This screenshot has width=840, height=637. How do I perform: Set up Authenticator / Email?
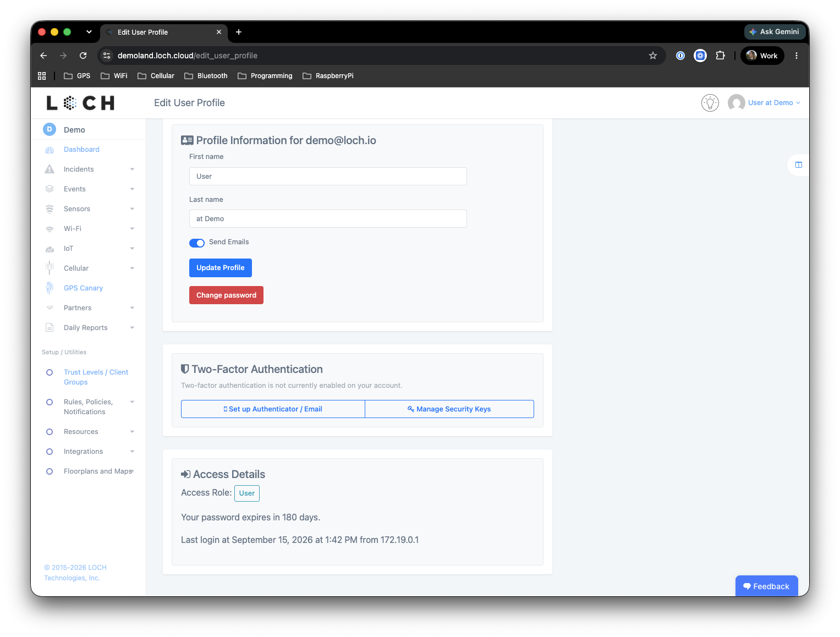pyautogui.click(x=273, y=409)
